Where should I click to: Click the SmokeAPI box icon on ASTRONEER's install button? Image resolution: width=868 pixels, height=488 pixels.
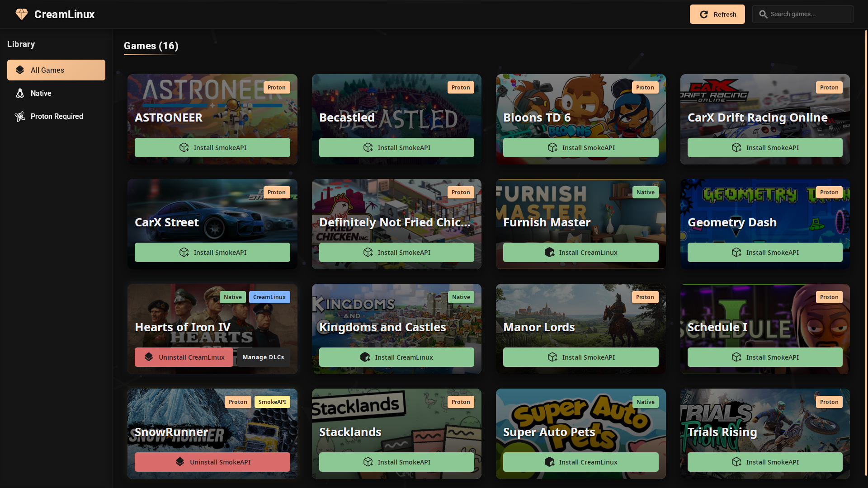pos(184,147)
